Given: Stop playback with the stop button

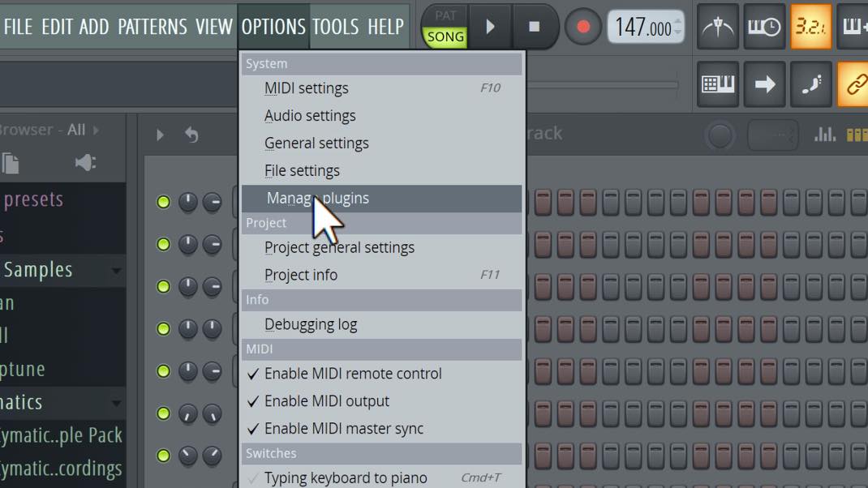Looking at the screenshot, I should pos(535,27).
